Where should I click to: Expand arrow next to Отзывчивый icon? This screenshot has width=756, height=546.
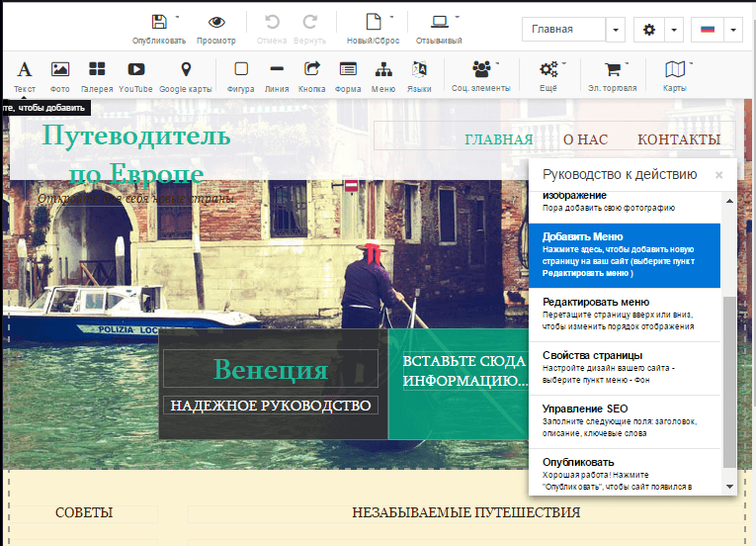click(x=458, y=17)
